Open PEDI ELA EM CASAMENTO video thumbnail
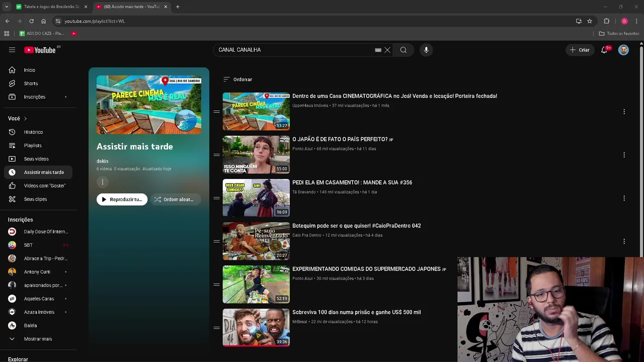644x362 pixels. pyautogui.click(x=256, y=198)
